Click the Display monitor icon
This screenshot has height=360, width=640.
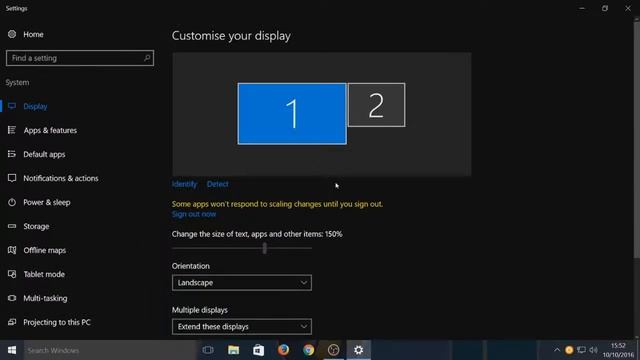pos(12,106)
